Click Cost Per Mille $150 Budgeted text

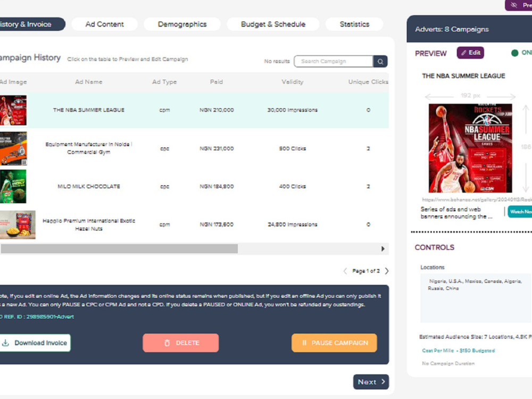[459, 351]
